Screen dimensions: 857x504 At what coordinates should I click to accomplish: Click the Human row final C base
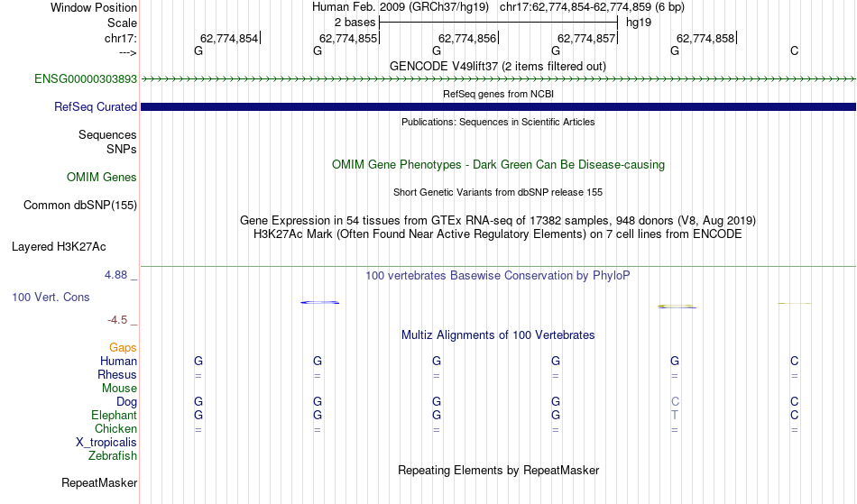(794, 361)
